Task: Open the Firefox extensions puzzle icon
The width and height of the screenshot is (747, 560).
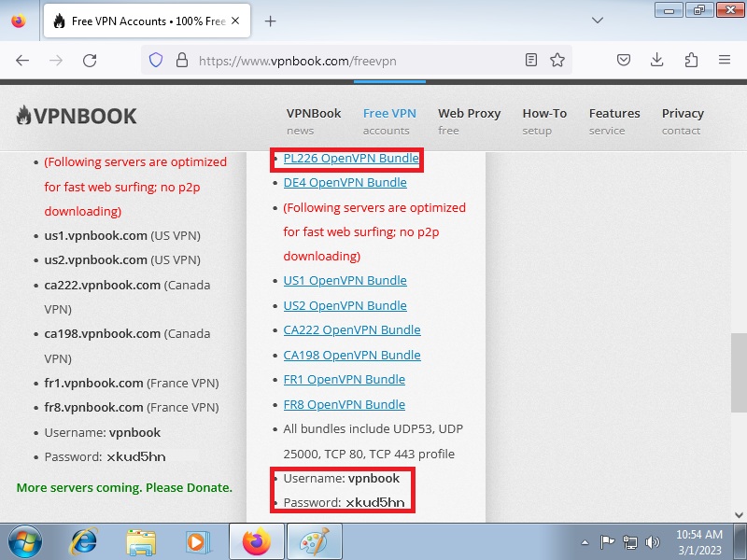Action: (x=691, y=60)
